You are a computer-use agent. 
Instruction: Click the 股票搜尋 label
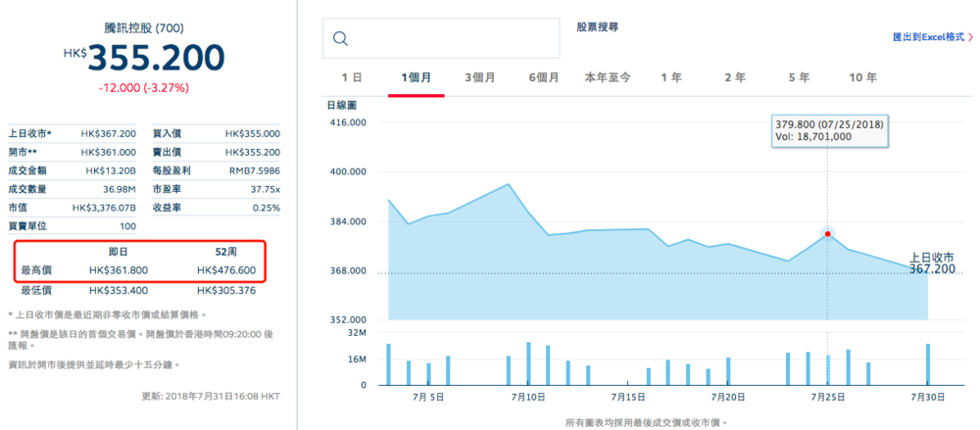click(598, 27)
